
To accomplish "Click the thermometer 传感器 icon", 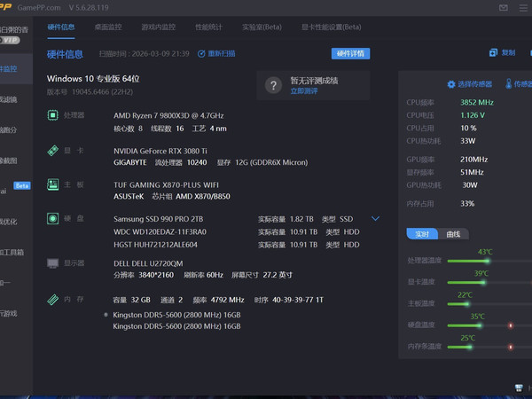I will click(508, 84).
